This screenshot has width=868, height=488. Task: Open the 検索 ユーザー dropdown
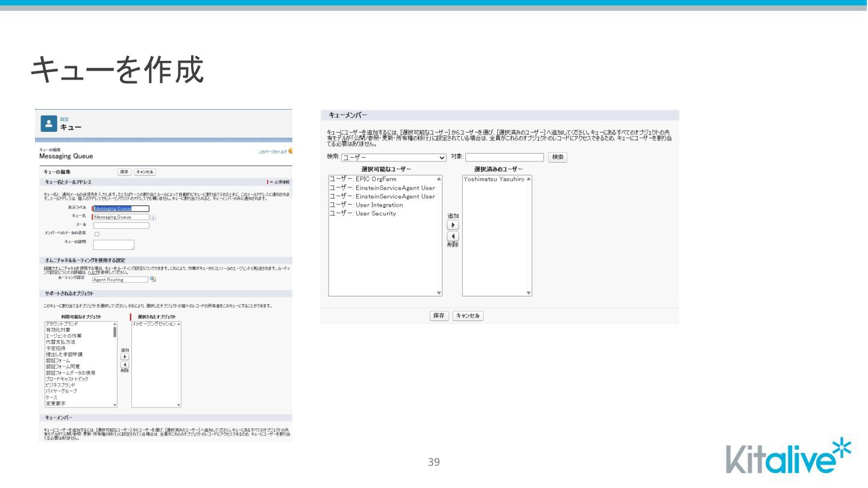pos(394,157)
